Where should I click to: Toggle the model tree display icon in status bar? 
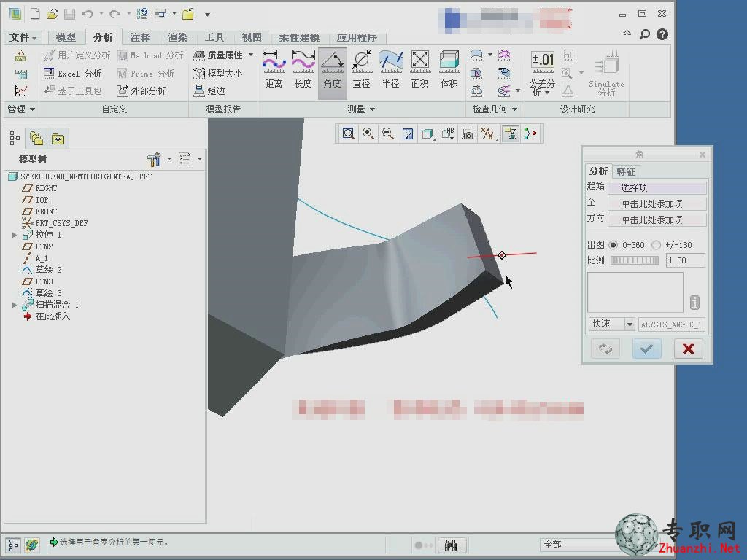point(13,545)
